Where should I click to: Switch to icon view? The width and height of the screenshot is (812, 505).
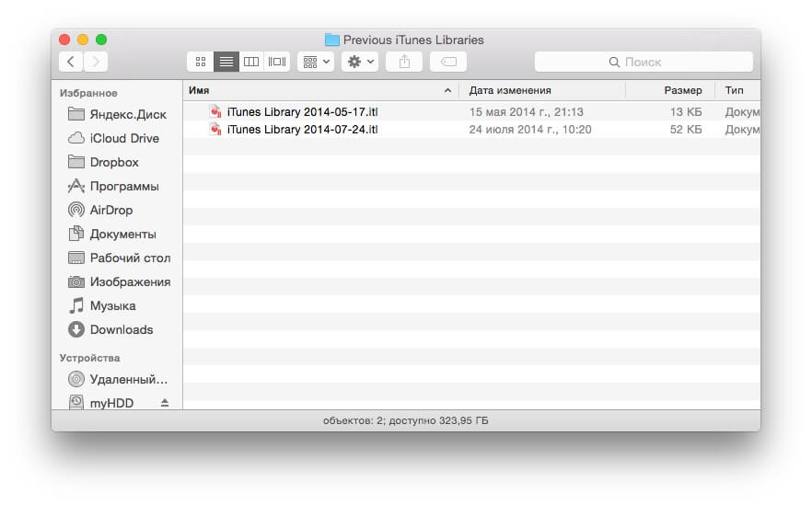tap(201, 62)
